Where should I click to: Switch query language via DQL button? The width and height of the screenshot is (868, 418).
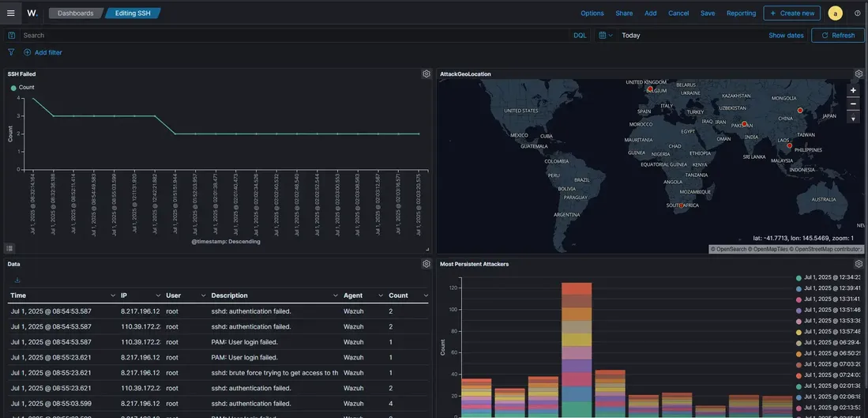click(580, 36)
